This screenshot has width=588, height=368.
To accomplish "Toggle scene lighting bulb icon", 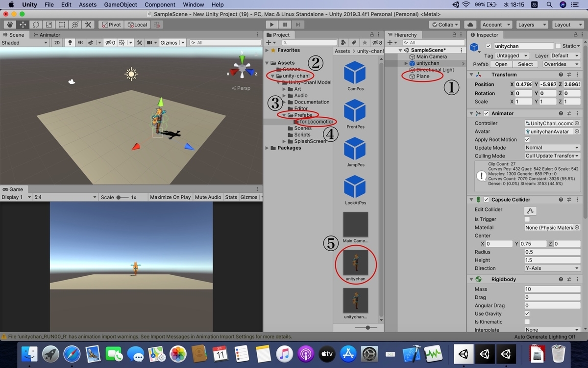I will (x=70, y=43).
